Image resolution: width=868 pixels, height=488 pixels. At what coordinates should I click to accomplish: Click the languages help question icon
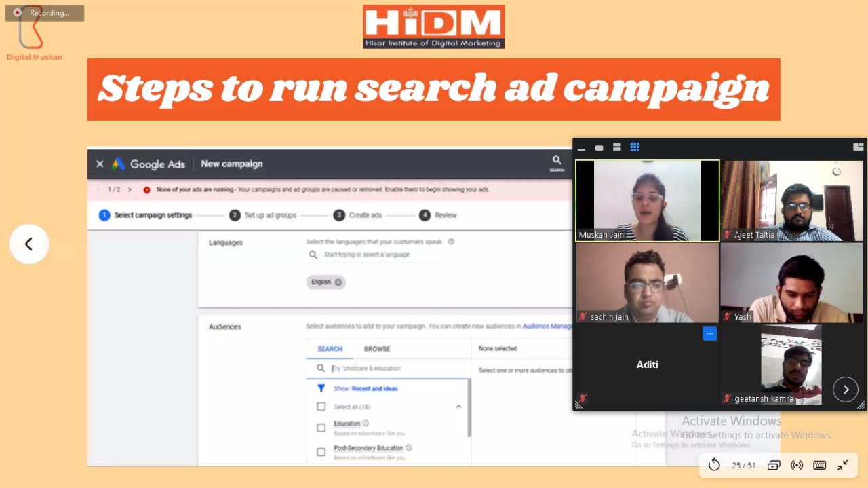coord(451,242)
